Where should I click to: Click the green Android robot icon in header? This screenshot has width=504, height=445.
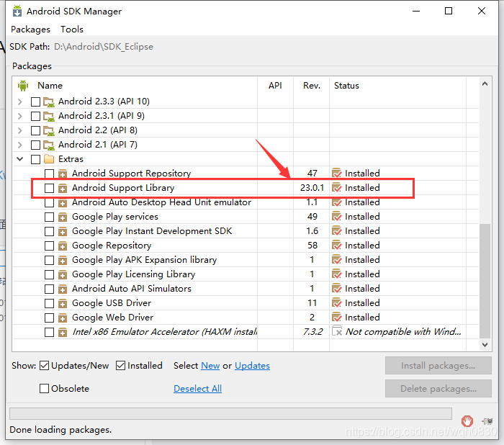[23, 86]
